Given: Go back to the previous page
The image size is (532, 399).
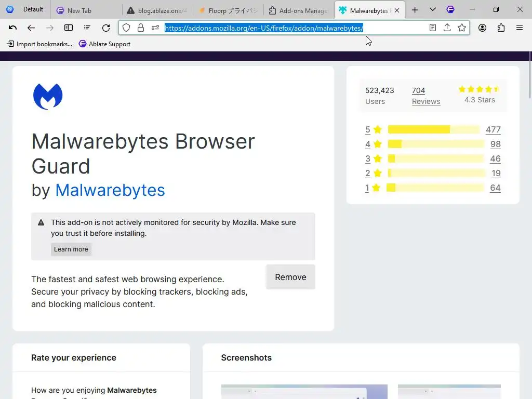Looking at the screenshot, I should pyautogui.click(x=31, y=28).
